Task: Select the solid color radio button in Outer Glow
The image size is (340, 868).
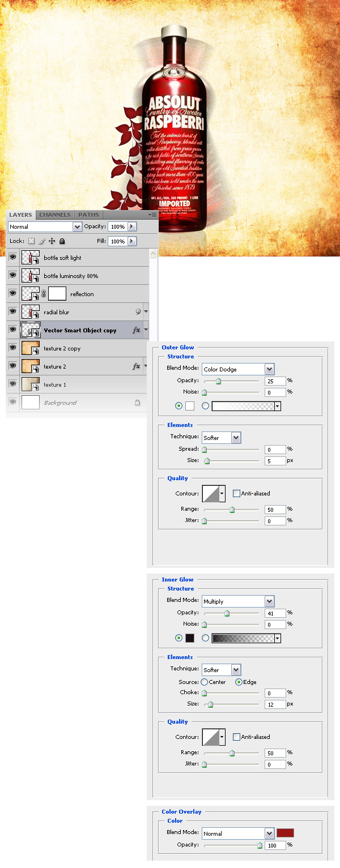Action: point(179,405)
